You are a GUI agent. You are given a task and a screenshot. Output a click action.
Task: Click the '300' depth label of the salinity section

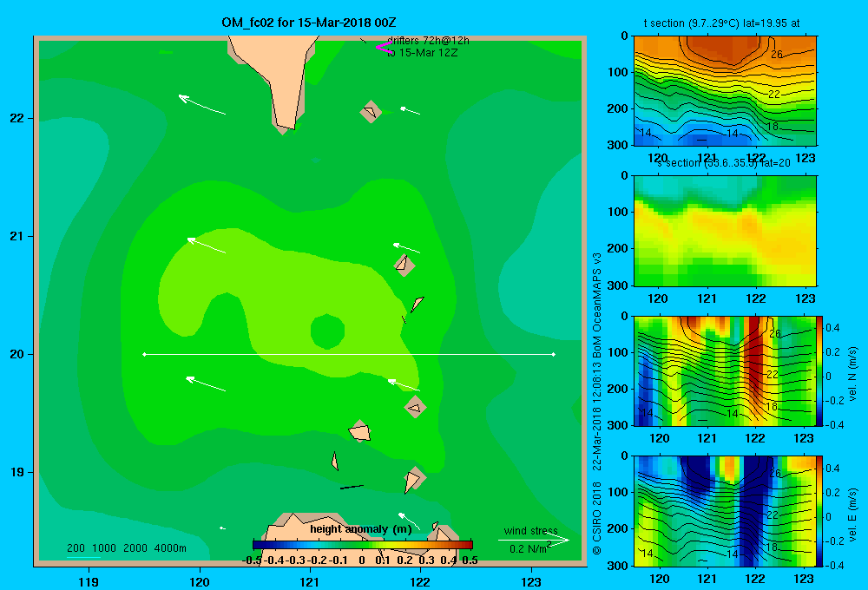[x=617, y=285]
